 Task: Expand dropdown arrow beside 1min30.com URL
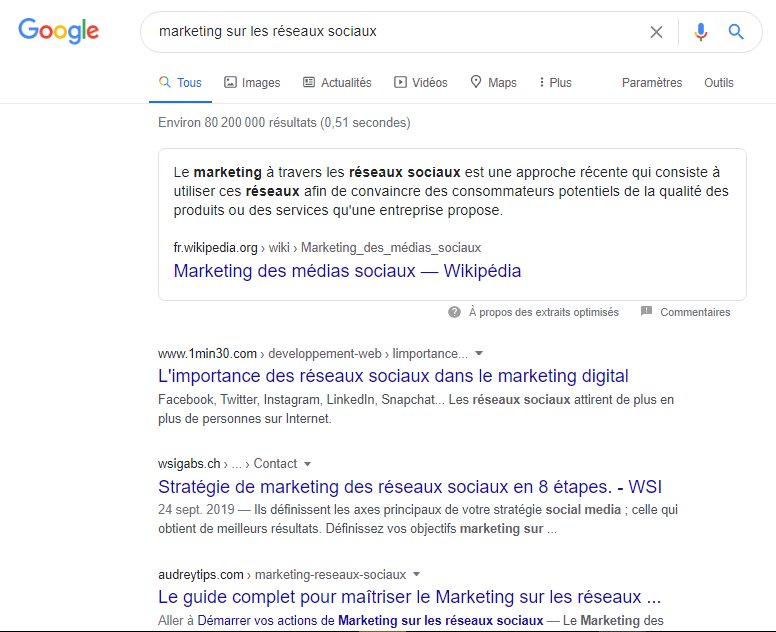click(x=479, y=353)
